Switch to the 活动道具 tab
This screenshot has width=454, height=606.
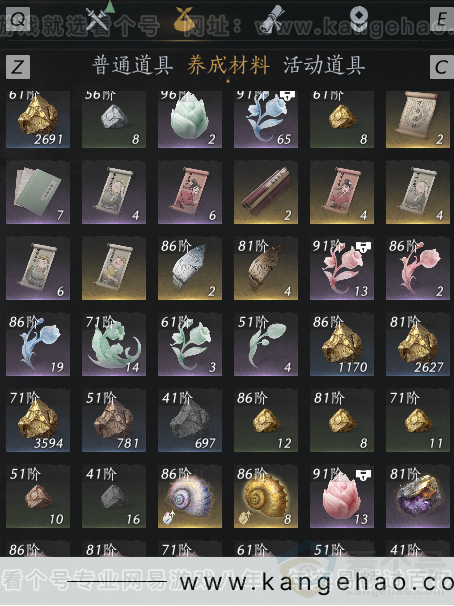pyautogui.click(x=324, y=65)
